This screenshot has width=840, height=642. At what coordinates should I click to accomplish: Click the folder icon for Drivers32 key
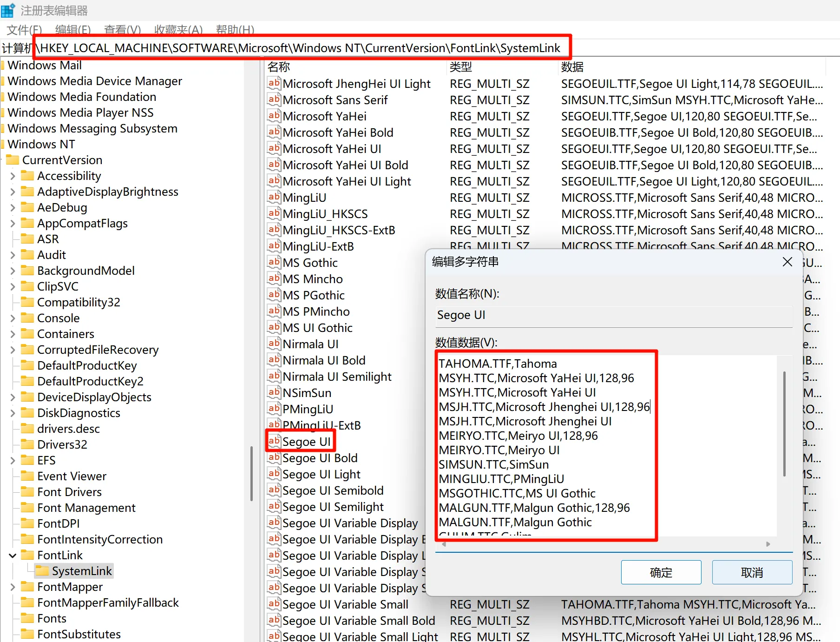tap(28, 444)
